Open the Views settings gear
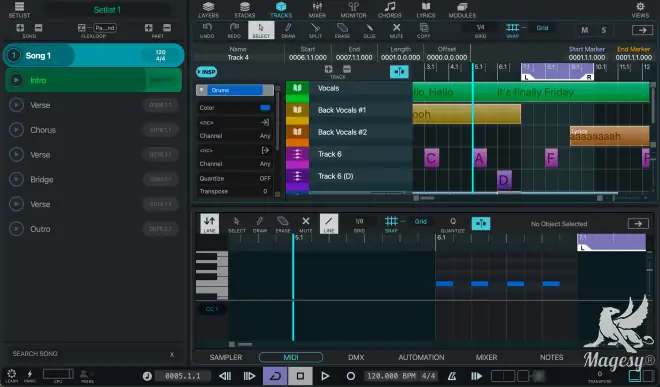This screenshot has width=660, height=387. click(x=640, y=10)
